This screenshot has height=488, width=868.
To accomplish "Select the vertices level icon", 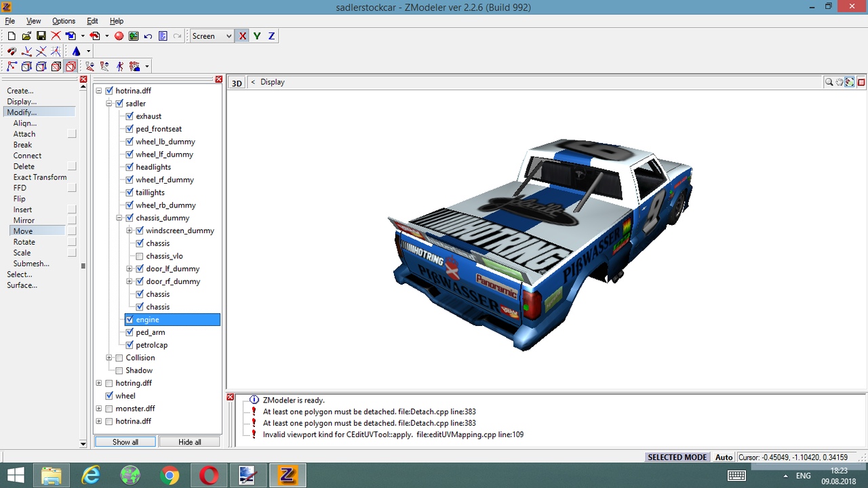I will pos(12,66).
